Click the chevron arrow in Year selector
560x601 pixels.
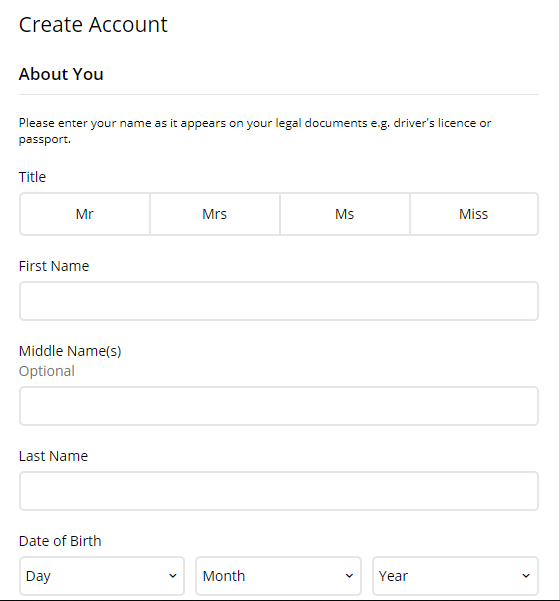tap(526, 576)
